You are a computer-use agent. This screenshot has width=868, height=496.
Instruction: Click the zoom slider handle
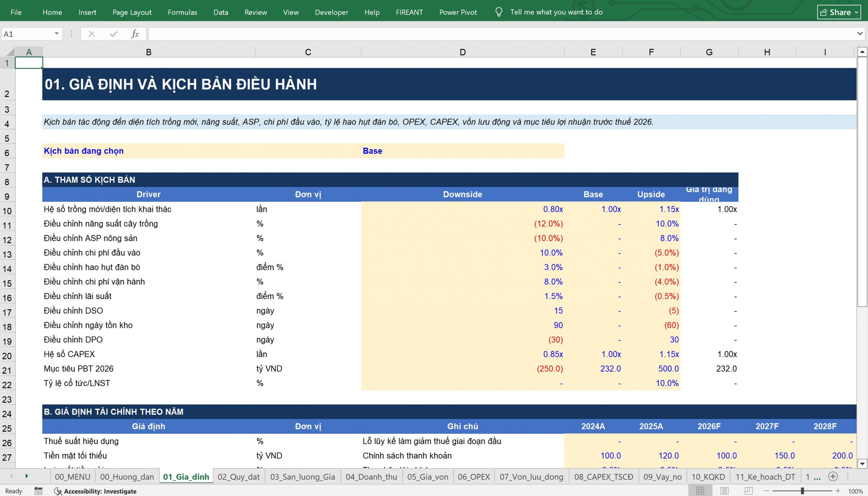click(x=802, y=491)
